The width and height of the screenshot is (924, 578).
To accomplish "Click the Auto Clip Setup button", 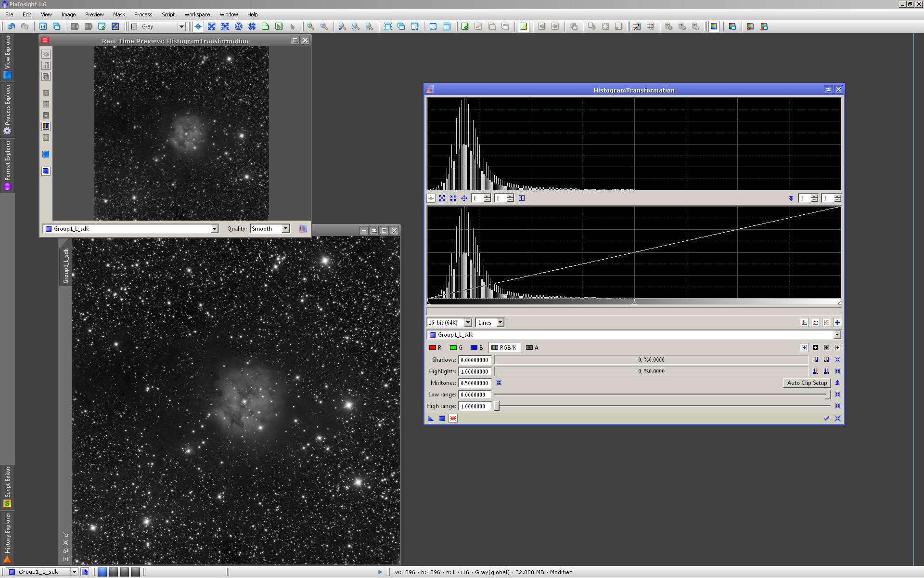I will [x=807, y=383].
